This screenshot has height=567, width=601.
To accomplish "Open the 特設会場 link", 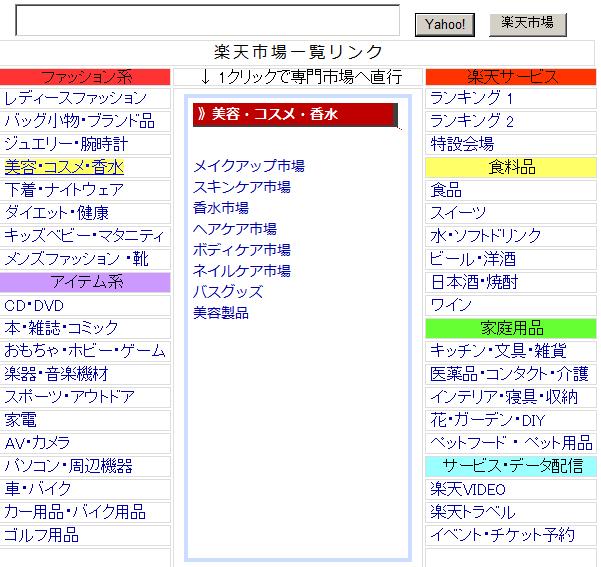I will click(462, 144).
